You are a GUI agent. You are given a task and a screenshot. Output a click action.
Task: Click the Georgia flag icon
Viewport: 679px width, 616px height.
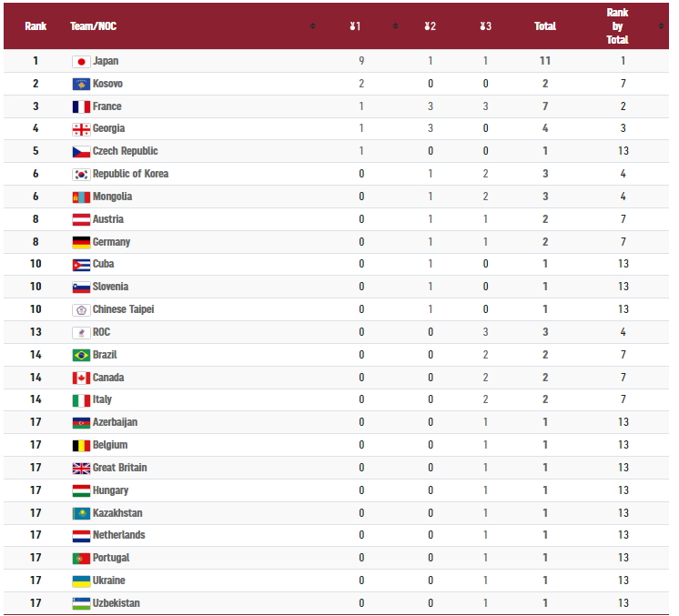point(81,129)
